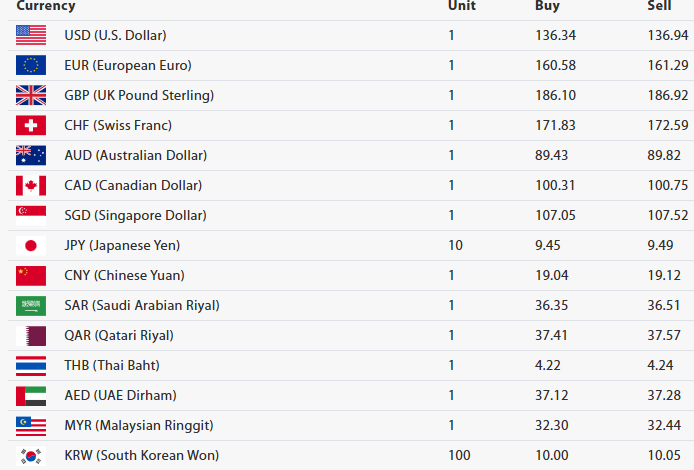Click the SGD (Singapore Dollar) text
The image size is (694, 470).
135,216
